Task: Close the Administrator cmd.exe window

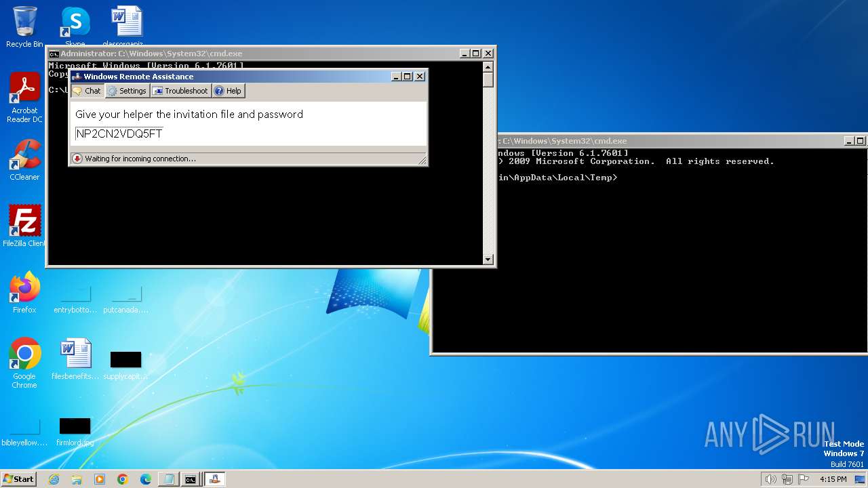Action: (x=488, y=54)
